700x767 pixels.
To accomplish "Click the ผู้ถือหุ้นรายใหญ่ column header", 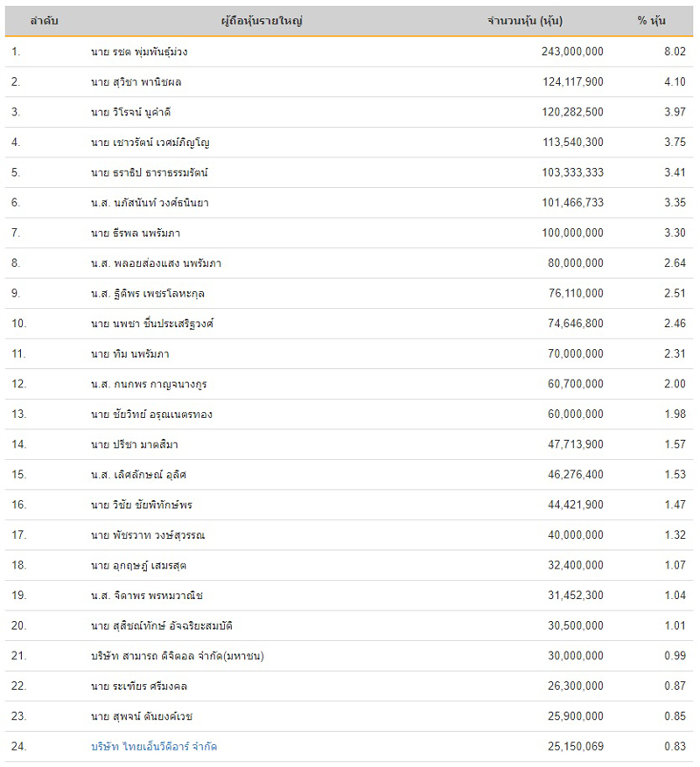I will pos(262,20).
